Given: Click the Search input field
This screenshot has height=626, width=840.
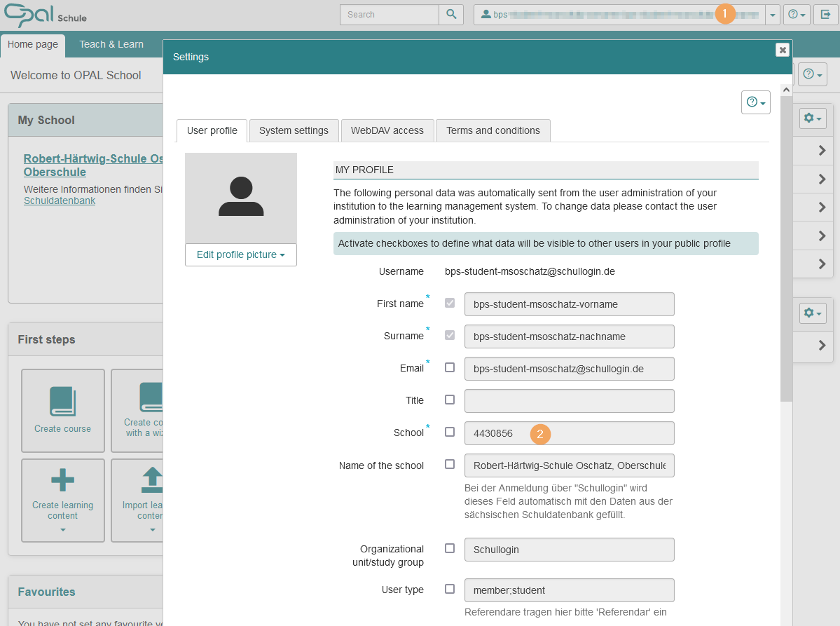Looking at the screenshot, I should point(389,14).
